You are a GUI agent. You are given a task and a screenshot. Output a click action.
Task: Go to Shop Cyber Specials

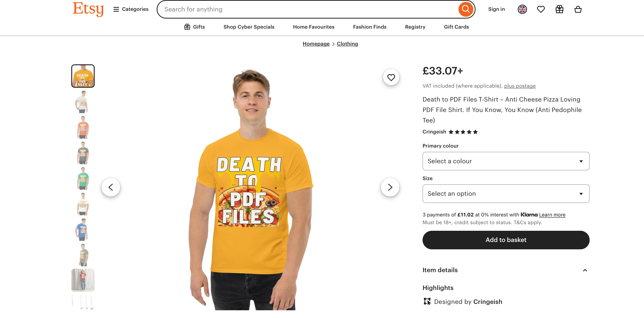[x=249, y=27]
